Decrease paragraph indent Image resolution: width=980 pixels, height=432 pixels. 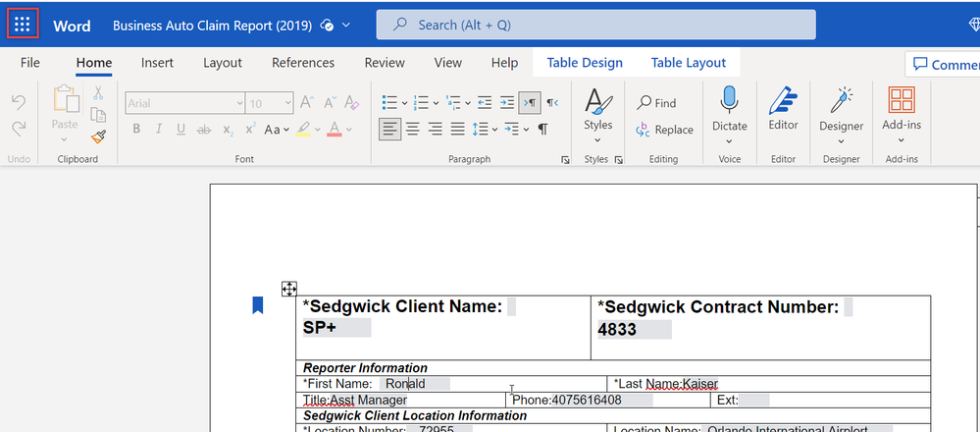(485, 102)
